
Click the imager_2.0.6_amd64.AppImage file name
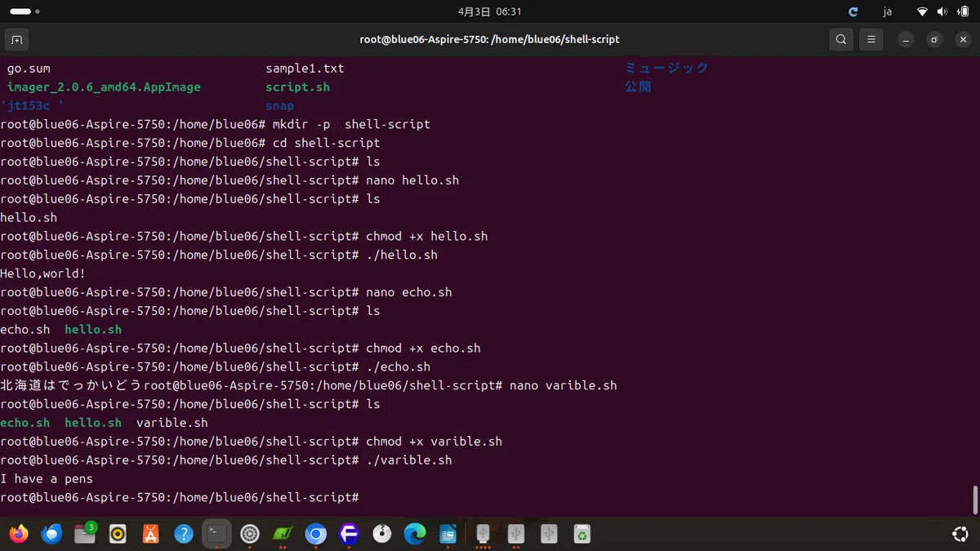pyautogui.click(x=104, y=87)
